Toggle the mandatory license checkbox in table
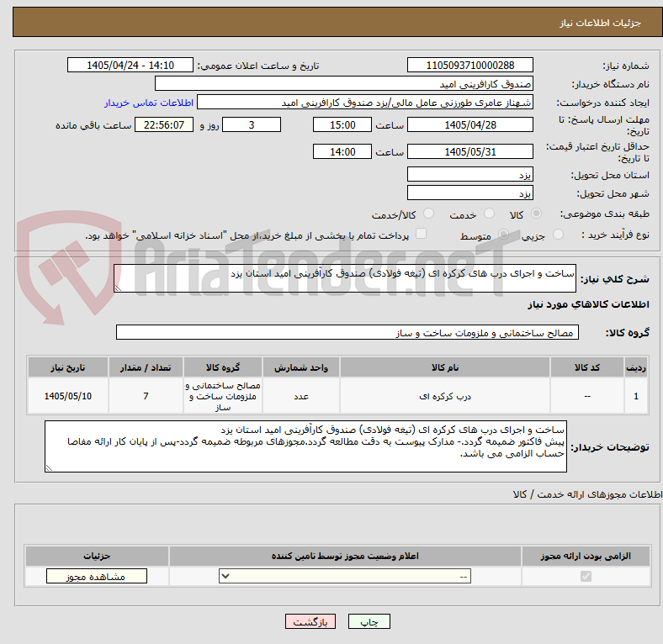This screenshot has height=644, width=663. [x=586, y=577]
